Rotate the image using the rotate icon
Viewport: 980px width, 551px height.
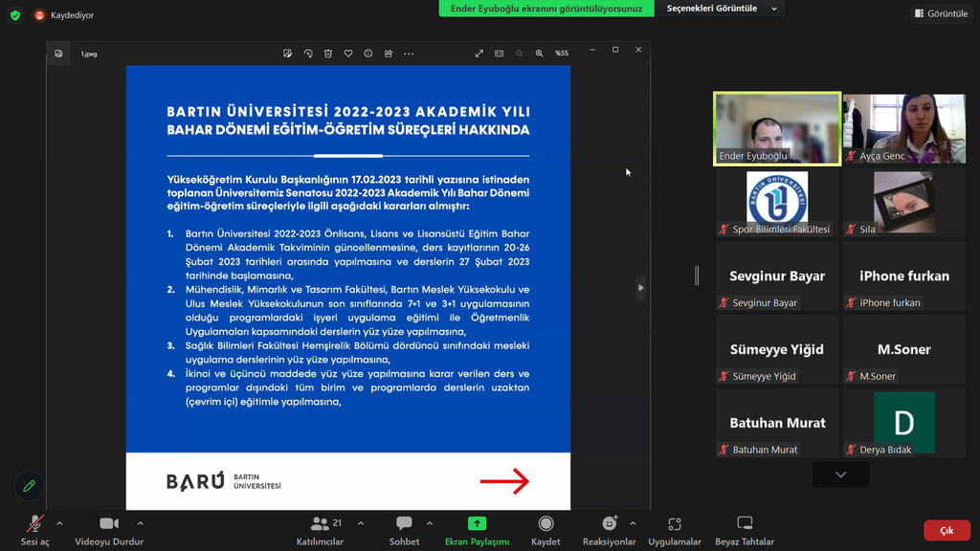pyautogui.click(x=308, y=54)
